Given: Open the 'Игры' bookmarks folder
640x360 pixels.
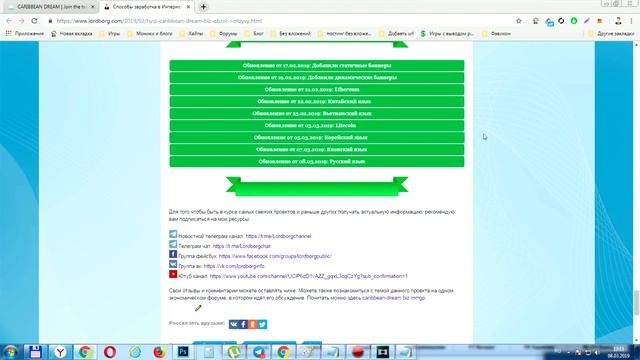Looking at the screenshot, I should [x=110, y=33].
